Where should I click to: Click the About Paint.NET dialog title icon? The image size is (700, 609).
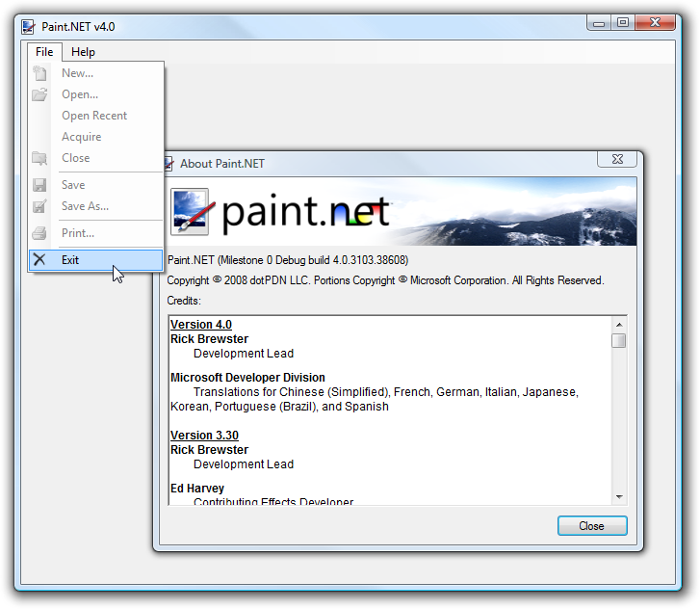pos(169,164)
